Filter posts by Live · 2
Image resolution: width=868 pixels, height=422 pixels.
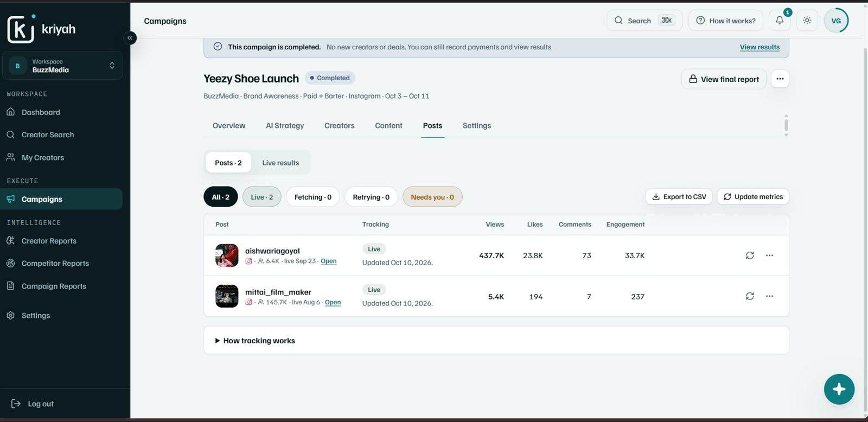point(262,197)
